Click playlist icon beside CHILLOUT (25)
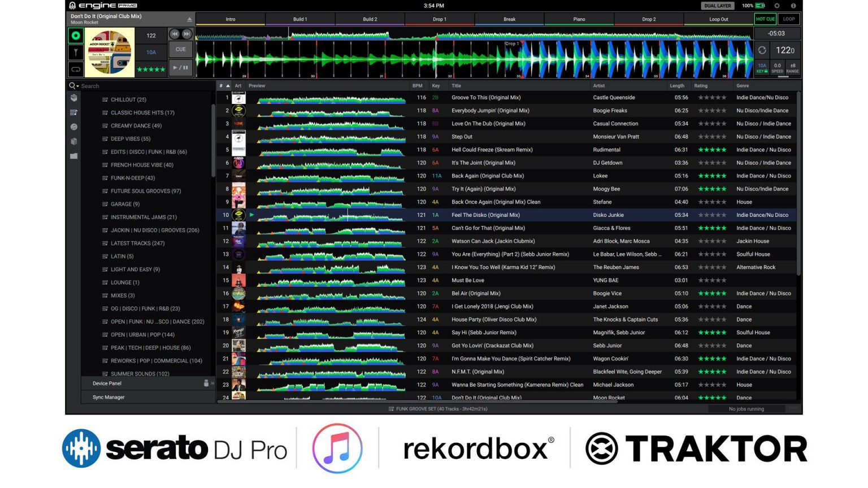Screen dimensions: 868x488 105,99
